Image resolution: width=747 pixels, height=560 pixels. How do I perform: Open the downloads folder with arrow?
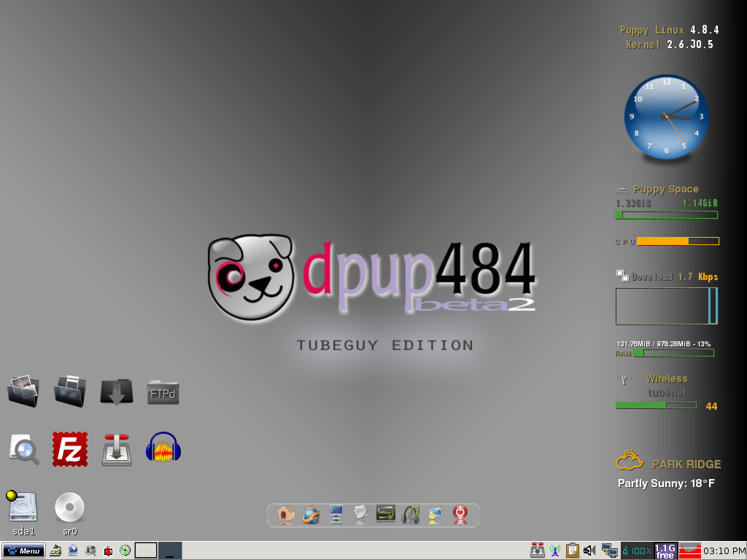117,392
